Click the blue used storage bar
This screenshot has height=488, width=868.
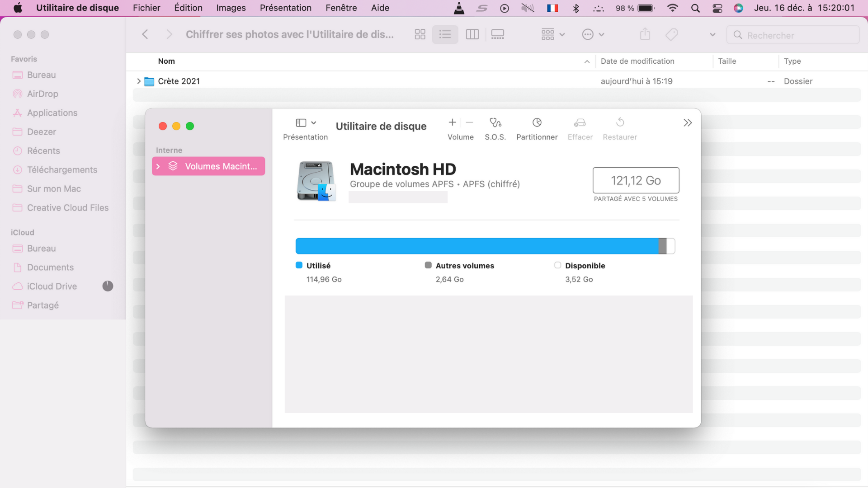pyautogui.click(x=476, y=246)
